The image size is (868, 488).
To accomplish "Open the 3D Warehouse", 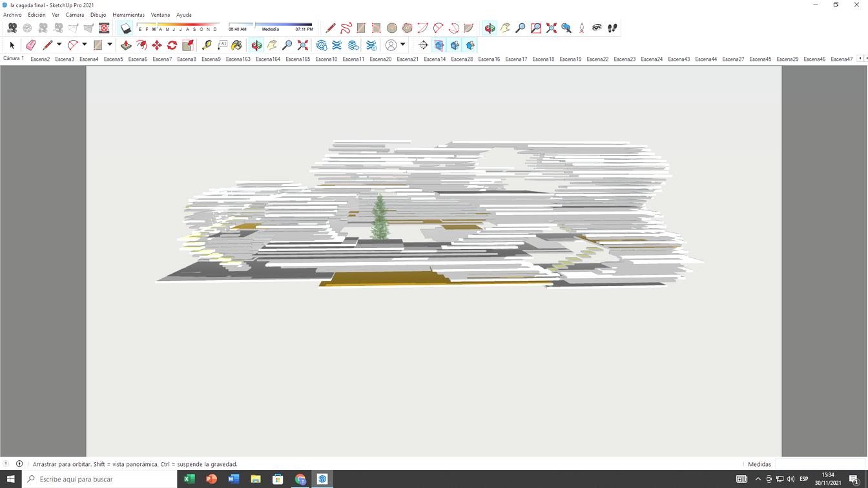I will pos(322,45).
